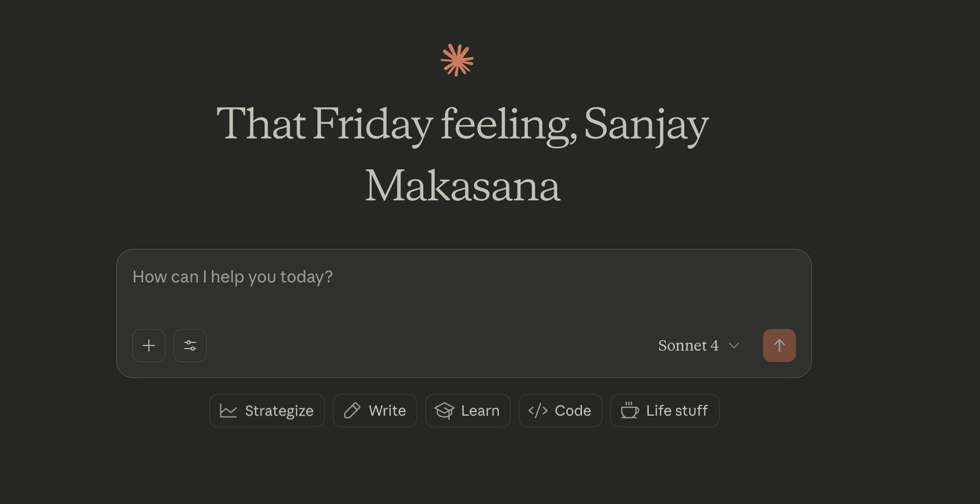Click the plus attachment button
This screenshot has height=504, width=980.
[149, 345]
